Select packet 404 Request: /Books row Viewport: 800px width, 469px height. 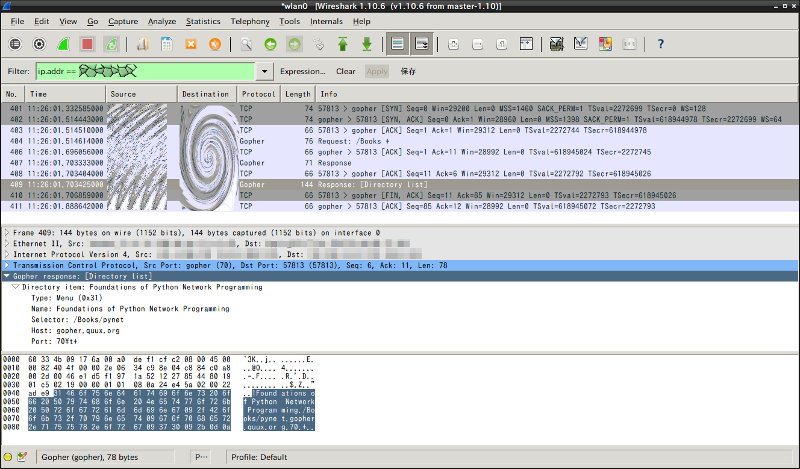400,141
